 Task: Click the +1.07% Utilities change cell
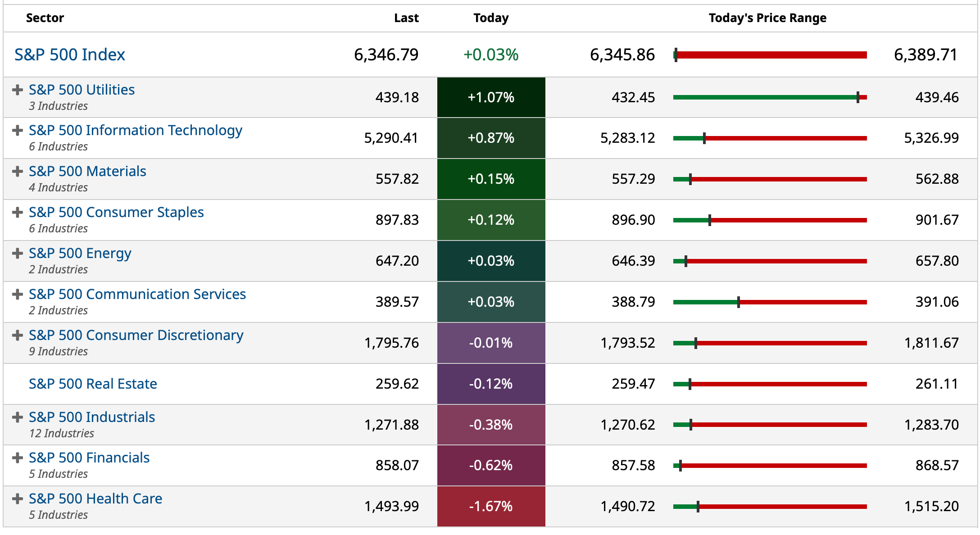click(491, 97)
